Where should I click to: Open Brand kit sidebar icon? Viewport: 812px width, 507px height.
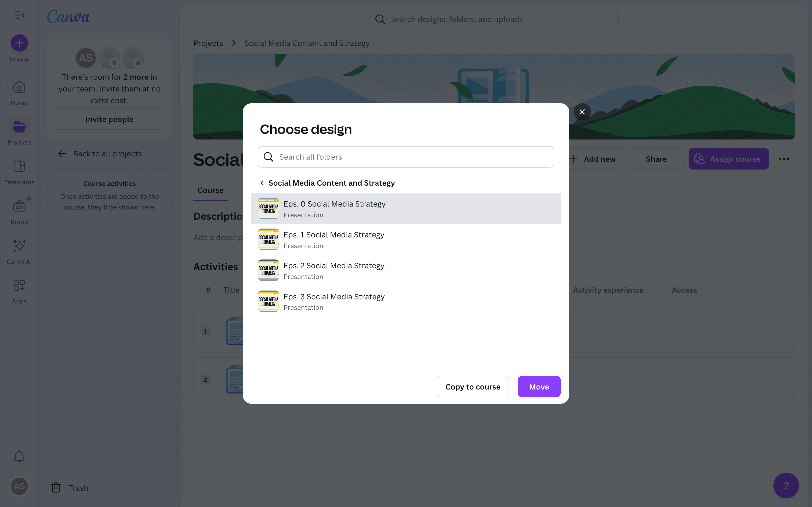(19, 206)
